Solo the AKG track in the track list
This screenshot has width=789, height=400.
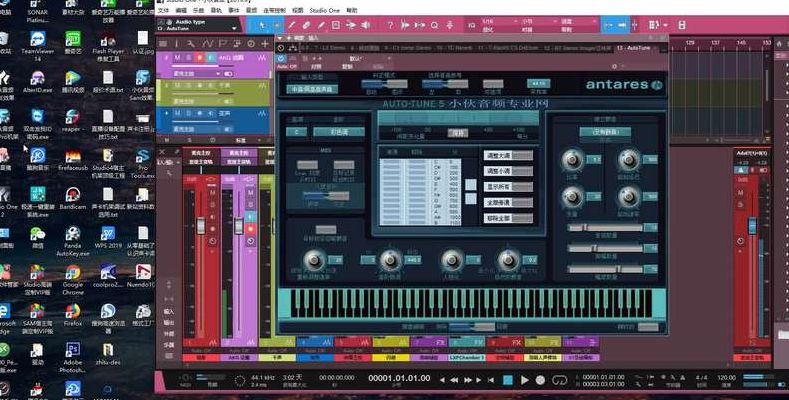188,58
